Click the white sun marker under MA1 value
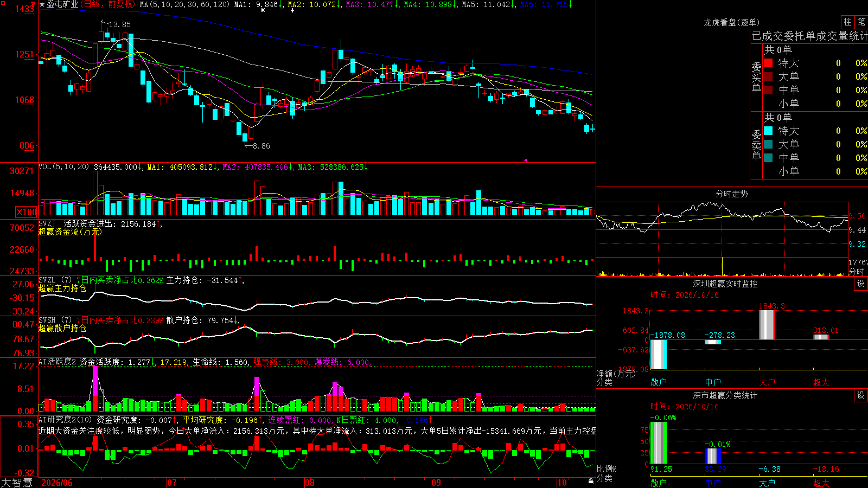 pyautogui.click(x=263, y=10)
